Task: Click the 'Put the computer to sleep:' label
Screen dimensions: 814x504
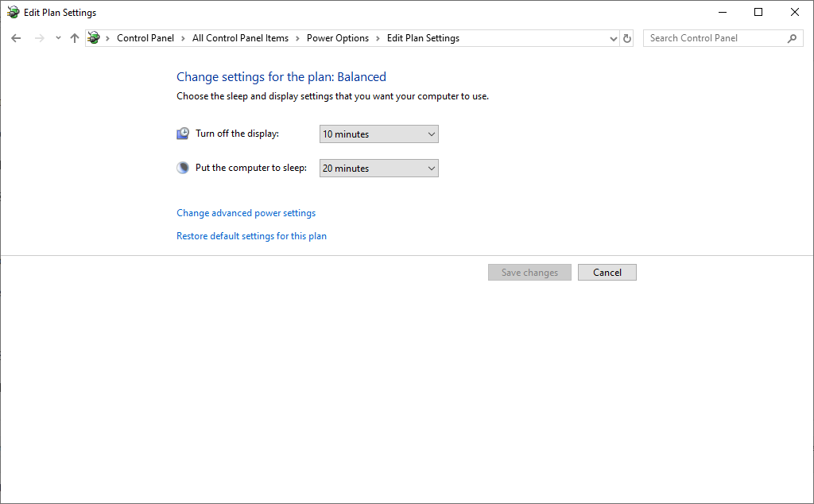Action: pyautogui.click(x=251, y=168)
